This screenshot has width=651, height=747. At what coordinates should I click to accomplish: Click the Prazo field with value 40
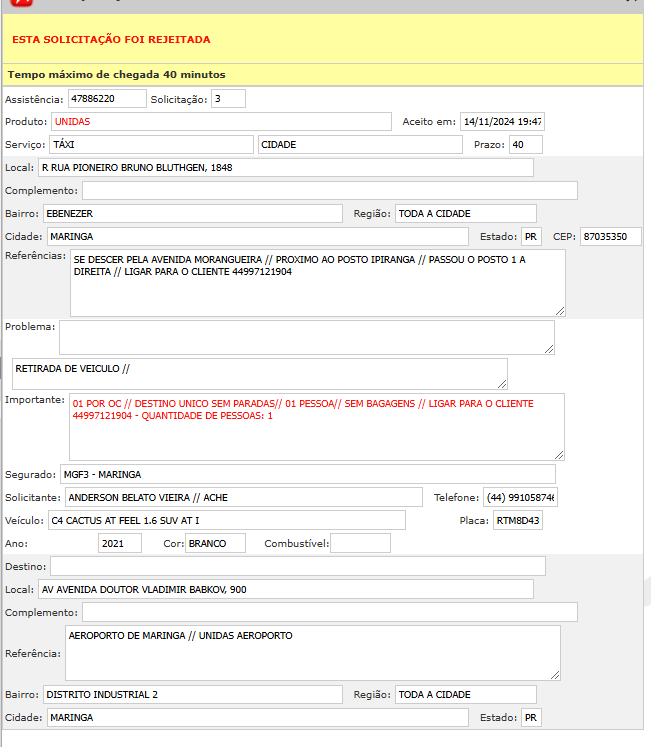point(526,144)
